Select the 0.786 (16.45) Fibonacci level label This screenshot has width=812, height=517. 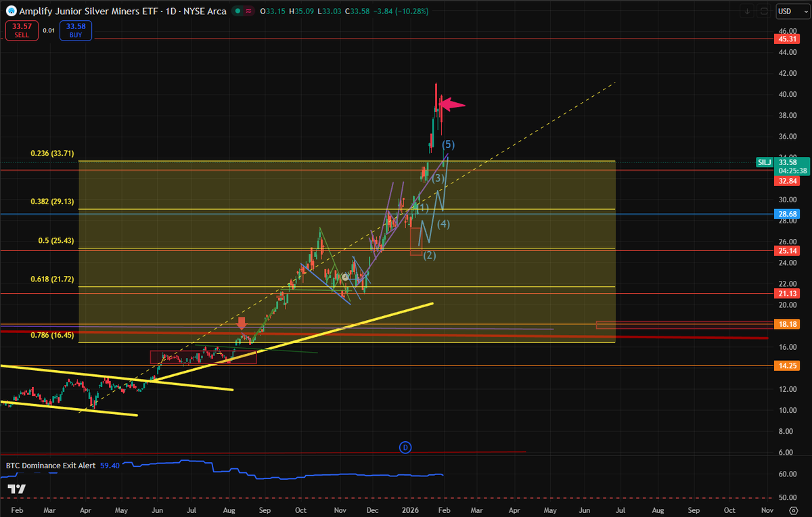coord(52,335)
